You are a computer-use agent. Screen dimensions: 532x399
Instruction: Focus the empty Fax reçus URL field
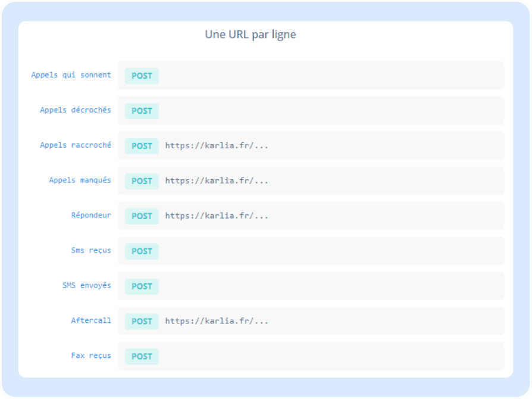click(x=330, y=357)
